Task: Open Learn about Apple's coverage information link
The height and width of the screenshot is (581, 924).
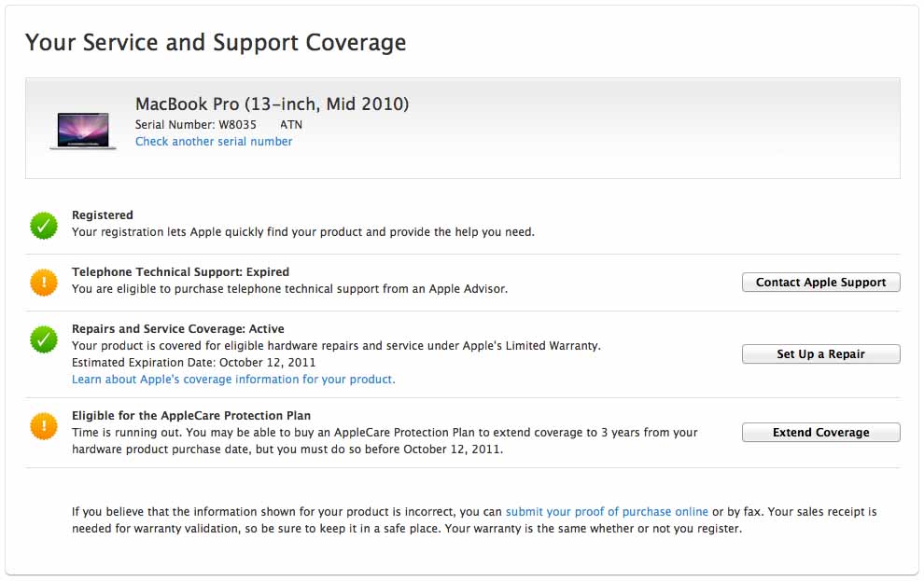Action: pos(233,380)
